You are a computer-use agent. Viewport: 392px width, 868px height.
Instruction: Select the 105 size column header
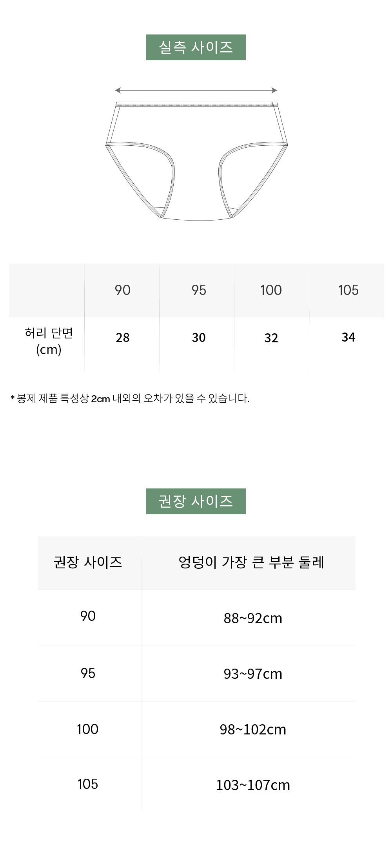tap(348, 290)
